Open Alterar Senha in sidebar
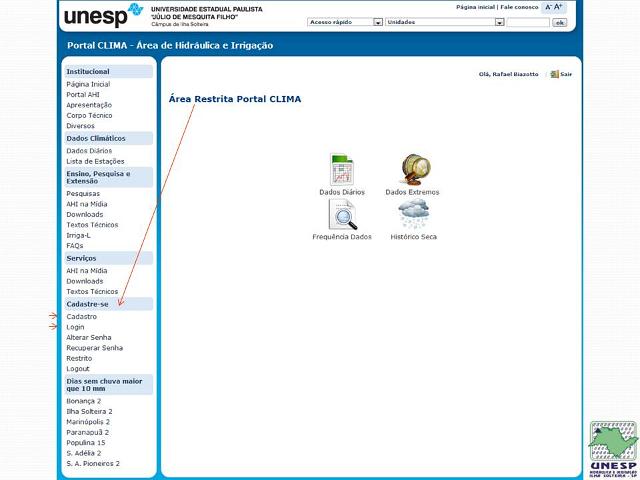The height and width of the screenshot is (480, 640). 89,337
